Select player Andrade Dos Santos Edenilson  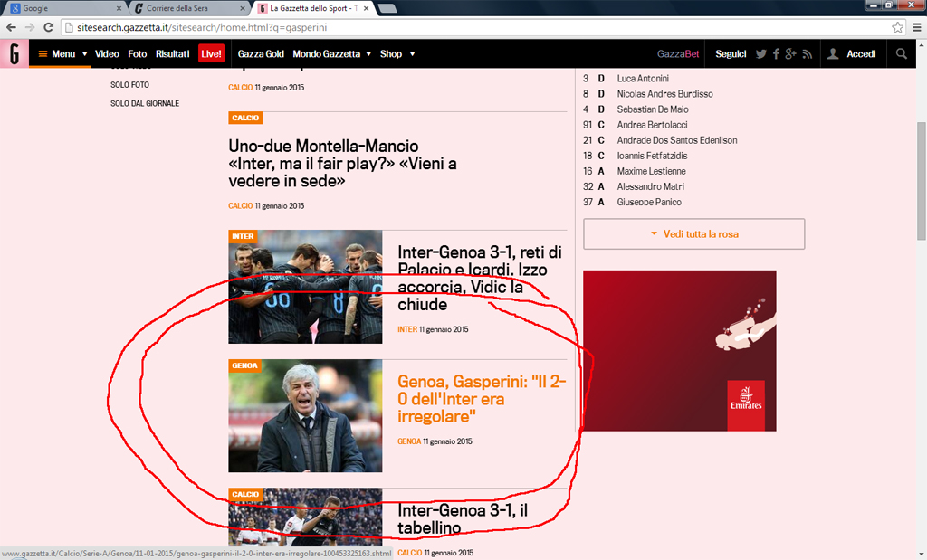coord(677,140)
